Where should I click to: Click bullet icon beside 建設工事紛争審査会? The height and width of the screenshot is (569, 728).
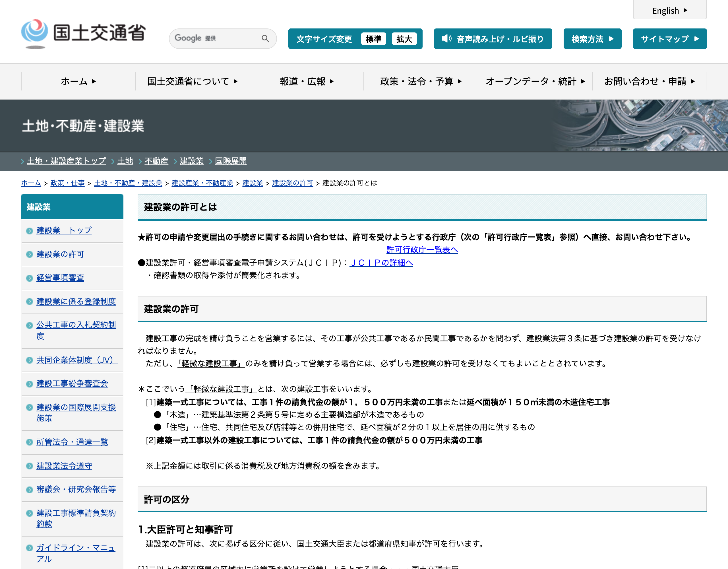pyautogui.click(x=29, y=384)
